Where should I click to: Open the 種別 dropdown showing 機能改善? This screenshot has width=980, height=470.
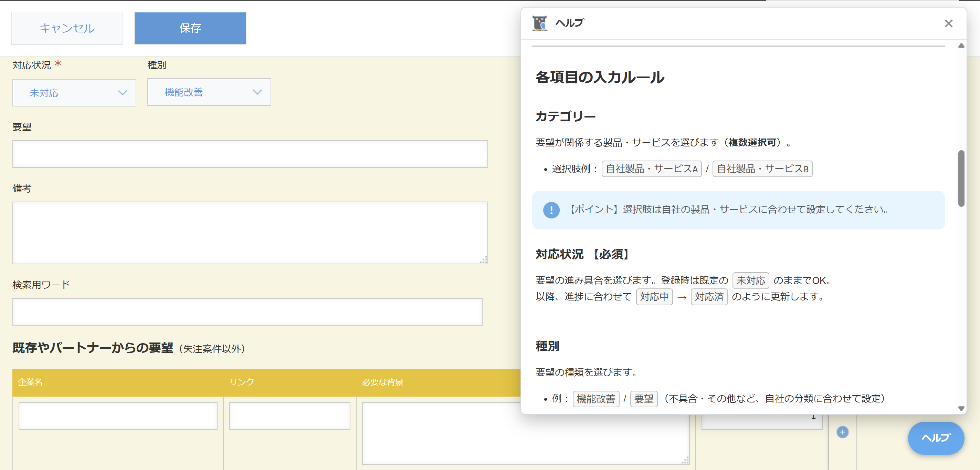[x=209, y=92]
